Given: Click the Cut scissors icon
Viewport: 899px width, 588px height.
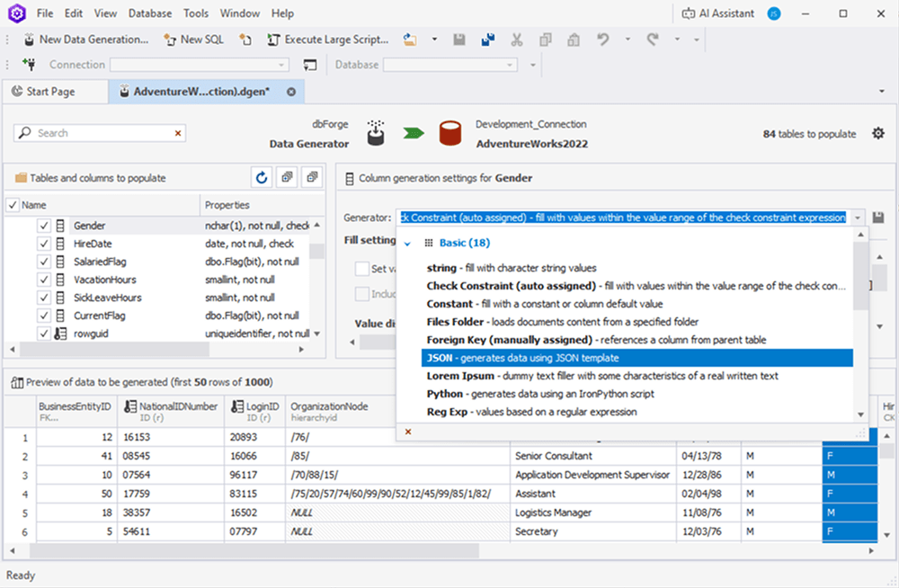Looking at the screenshot, I should (517, 40).
